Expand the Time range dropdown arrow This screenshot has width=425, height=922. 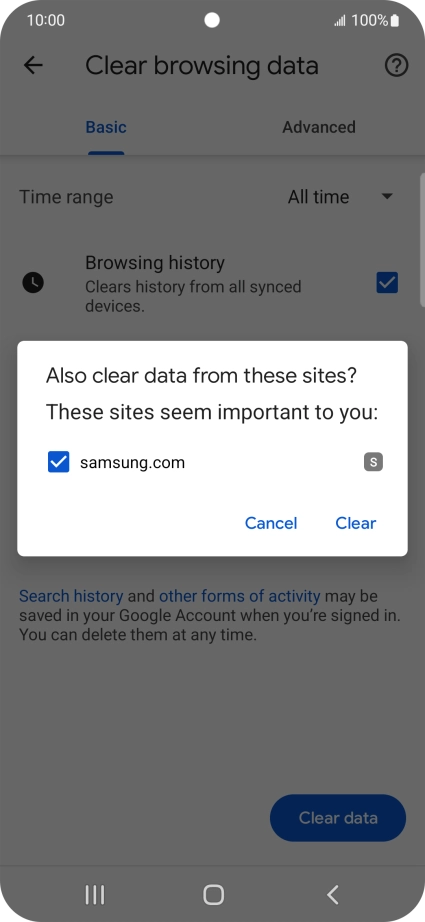pyautogui.click(x=387, y=196)
